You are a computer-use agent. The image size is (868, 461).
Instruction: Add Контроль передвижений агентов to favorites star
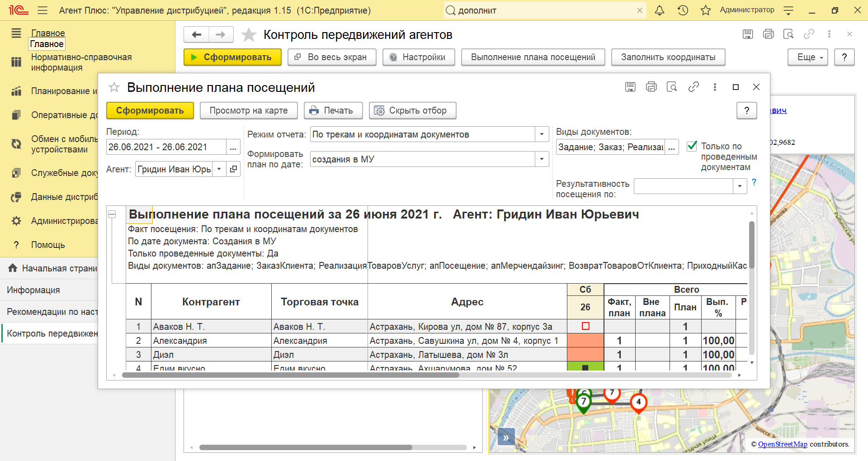[249, 35]
